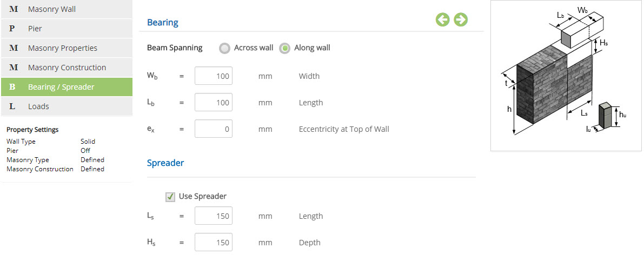
Task: Click the M icon beside Masonry Construction
Action: pos(14,68)
